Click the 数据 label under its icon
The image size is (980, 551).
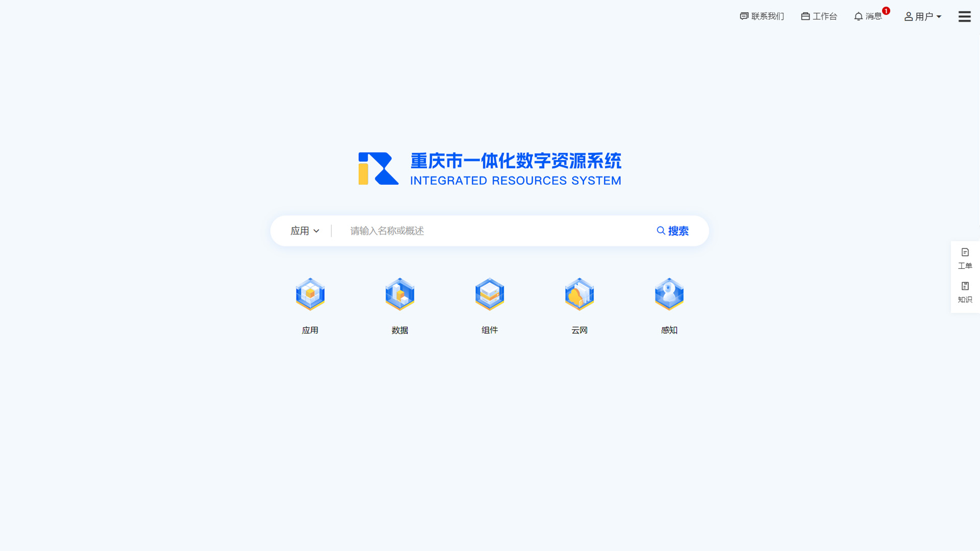[x=400, y=330]
